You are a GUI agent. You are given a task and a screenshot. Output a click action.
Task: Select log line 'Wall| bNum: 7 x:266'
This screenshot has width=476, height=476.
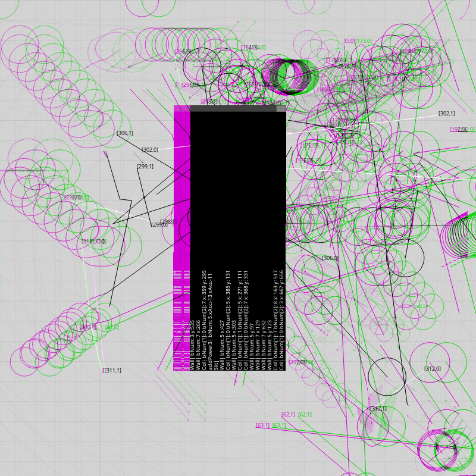[198, 345]
